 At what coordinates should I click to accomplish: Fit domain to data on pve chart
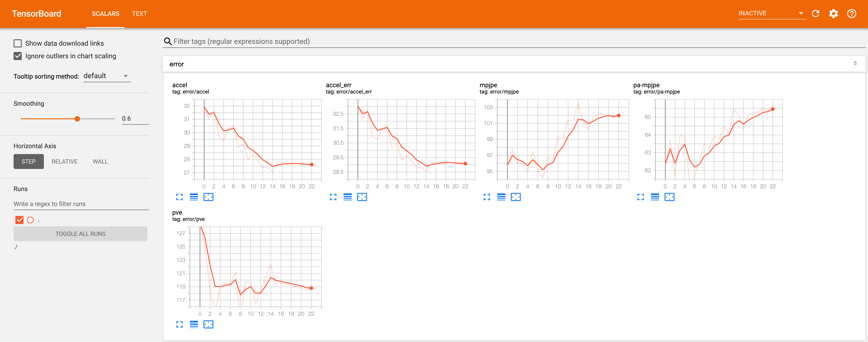(x=208, y=324)
